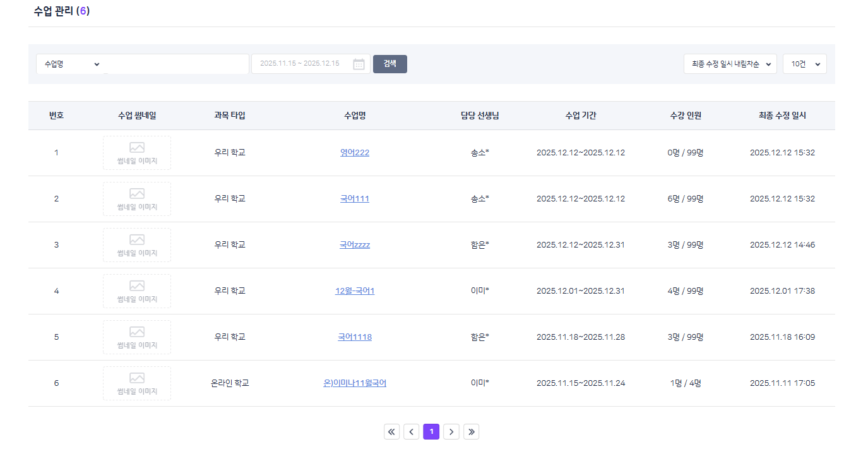Open the 영어222 class link
868x449 pixels.
(355, 153)
